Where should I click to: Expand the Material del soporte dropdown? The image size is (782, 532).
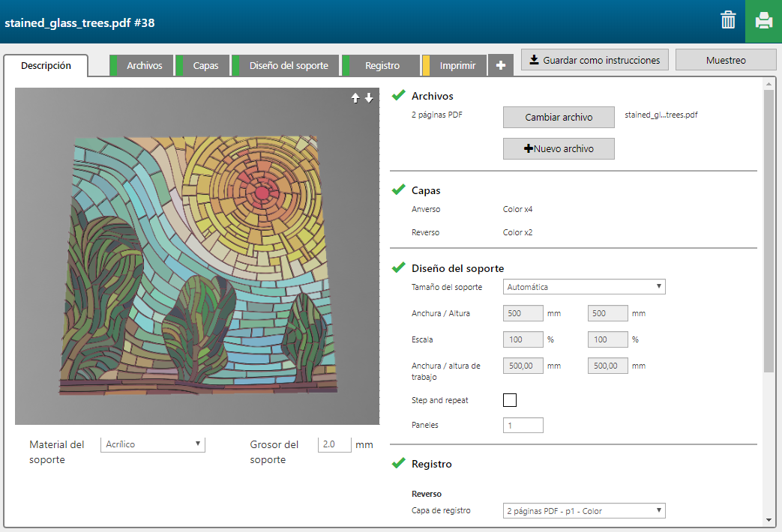click(x=153, y=444)
